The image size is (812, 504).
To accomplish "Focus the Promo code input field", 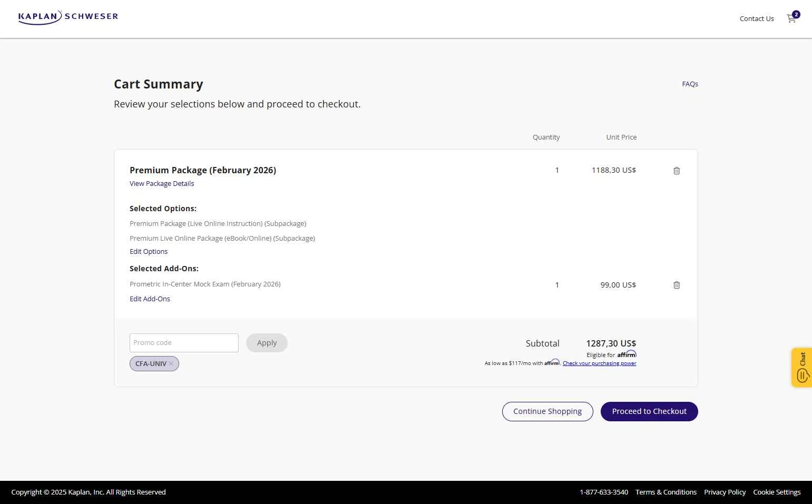I will tap(184, 343).
